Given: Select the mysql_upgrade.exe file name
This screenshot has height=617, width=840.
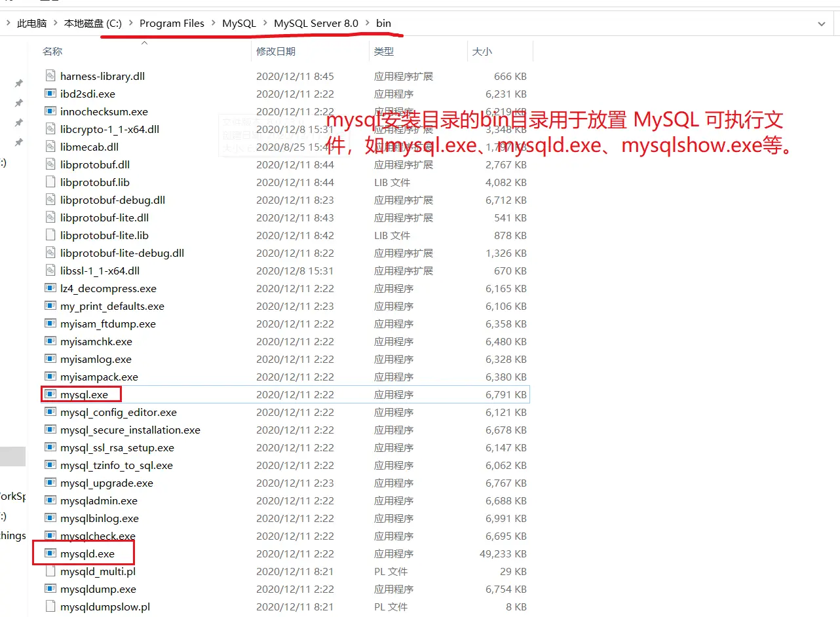Looking at the screenshot, I should [x=107, y=483].
